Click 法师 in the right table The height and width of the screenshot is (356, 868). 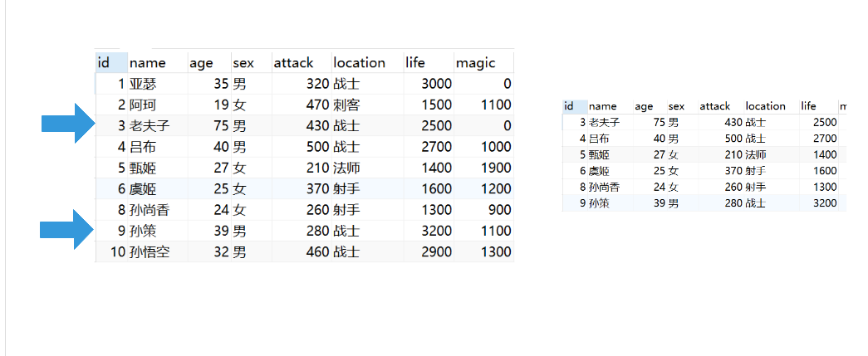[x=755, y=154]
